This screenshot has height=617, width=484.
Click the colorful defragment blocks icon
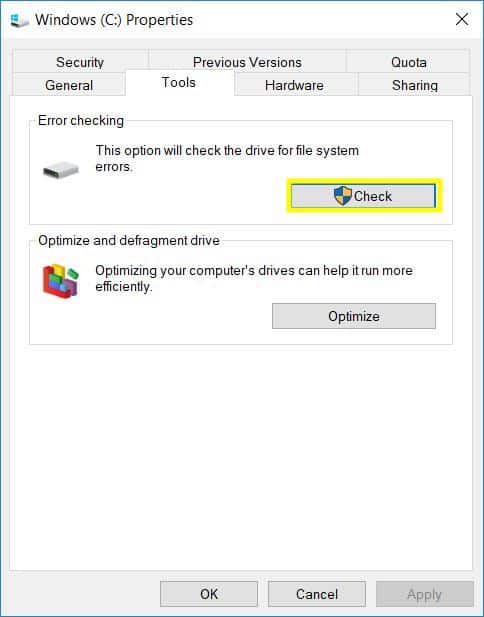click(x=61, y=281)
